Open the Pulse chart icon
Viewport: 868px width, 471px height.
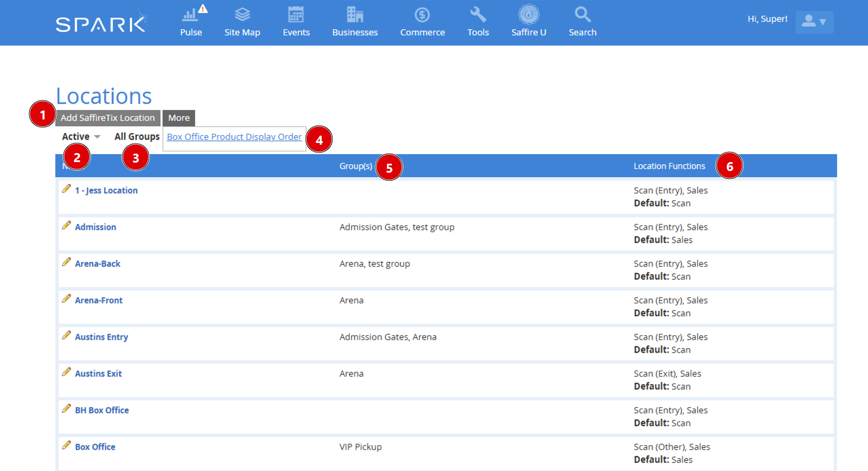click(190, 14)
